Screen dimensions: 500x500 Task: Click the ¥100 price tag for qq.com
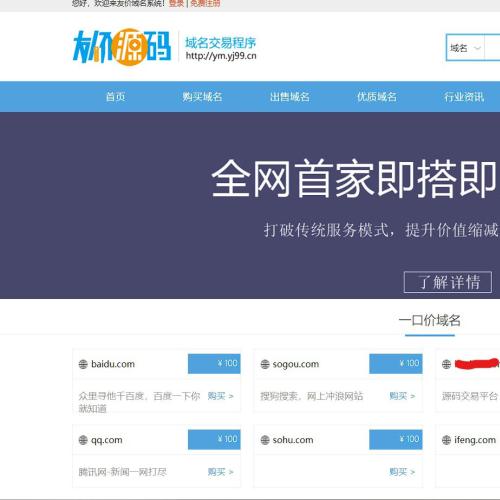tap(214, 440)
